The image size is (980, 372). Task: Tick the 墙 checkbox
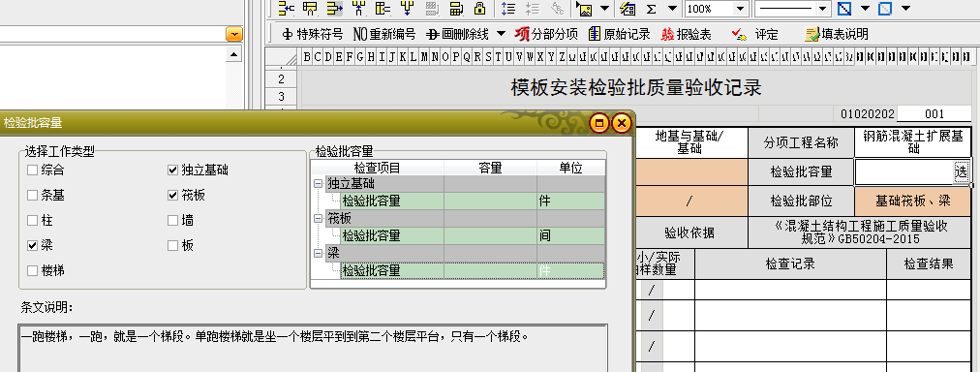[172, 220]
